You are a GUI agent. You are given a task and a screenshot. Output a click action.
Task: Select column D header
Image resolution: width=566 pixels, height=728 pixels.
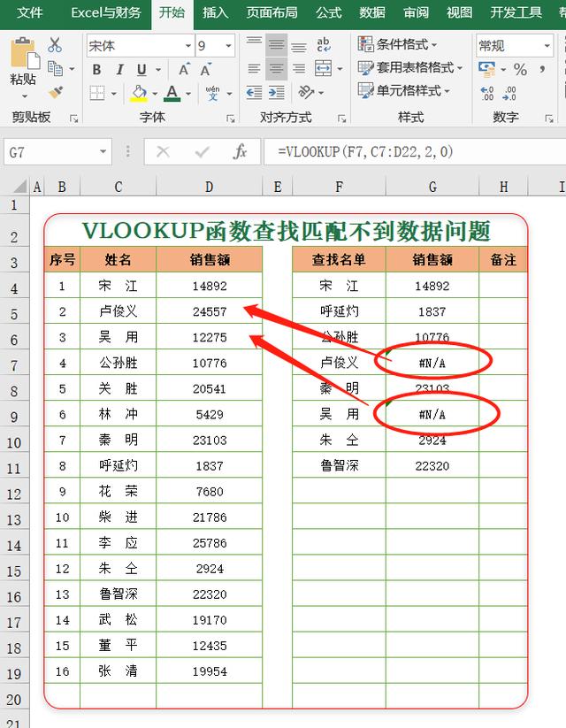[209, 188]
